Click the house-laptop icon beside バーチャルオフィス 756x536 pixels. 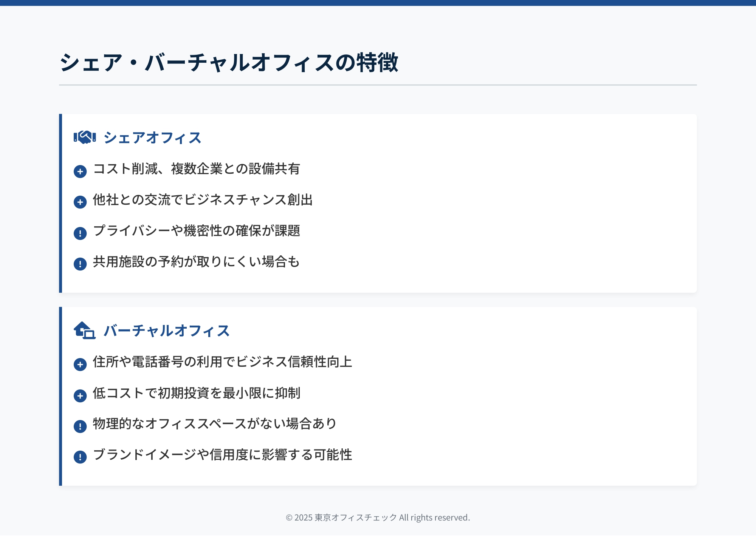coord(85,331)
